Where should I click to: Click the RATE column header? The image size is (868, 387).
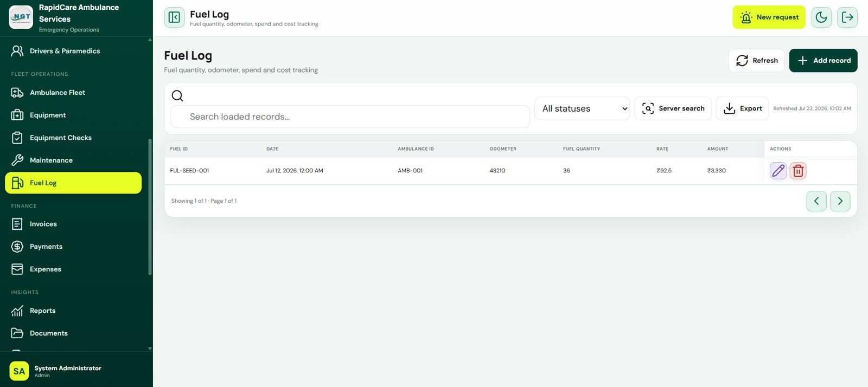coord(662,149)
